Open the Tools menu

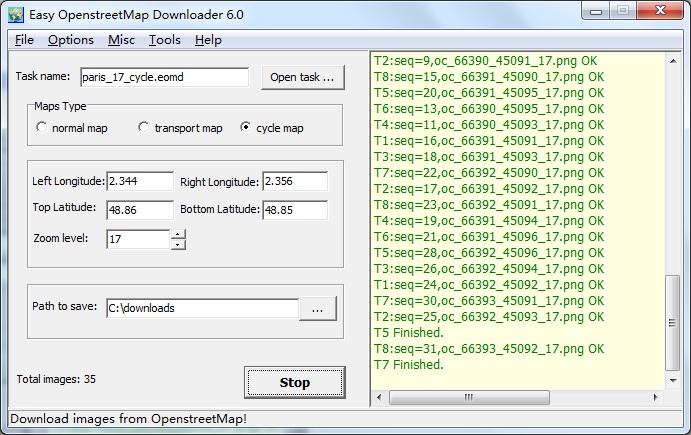pyautogui.click(x=164, y=40)
